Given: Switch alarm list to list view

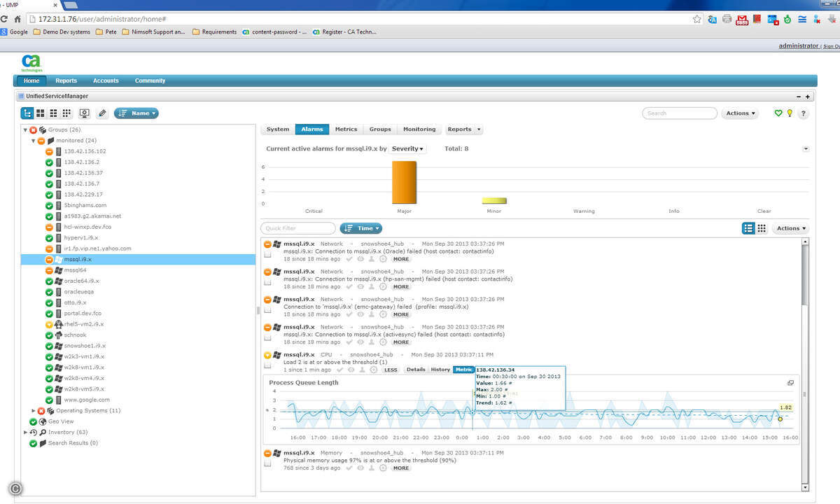Looking at the screenshot, I should (x=748, y=228).
